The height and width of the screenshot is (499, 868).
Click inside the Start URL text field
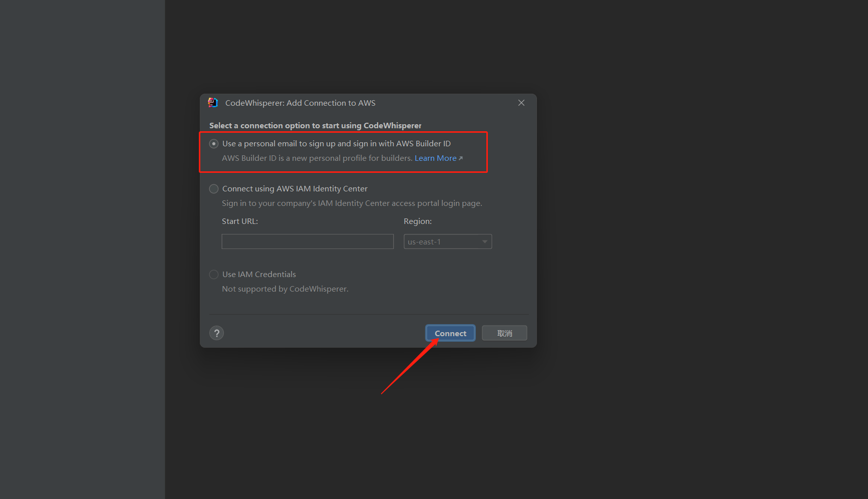pos(307,241)
